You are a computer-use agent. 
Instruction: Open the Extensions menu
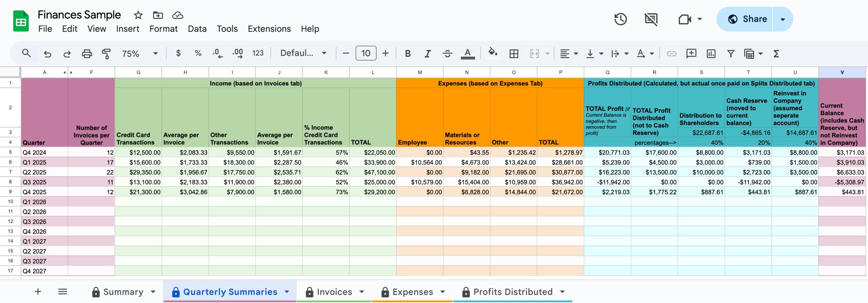pyautogui.click(x=269, y=29)
